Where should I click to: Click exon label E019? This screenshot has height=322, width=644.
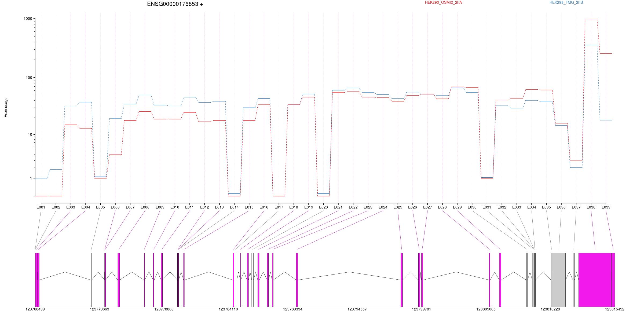(309, 207)
